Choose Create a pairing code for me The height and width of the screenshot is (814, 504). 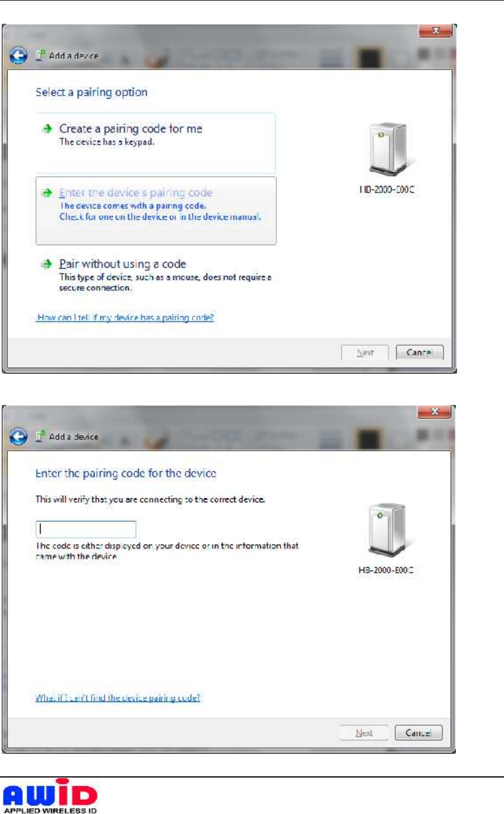click(x=155, y=143)
